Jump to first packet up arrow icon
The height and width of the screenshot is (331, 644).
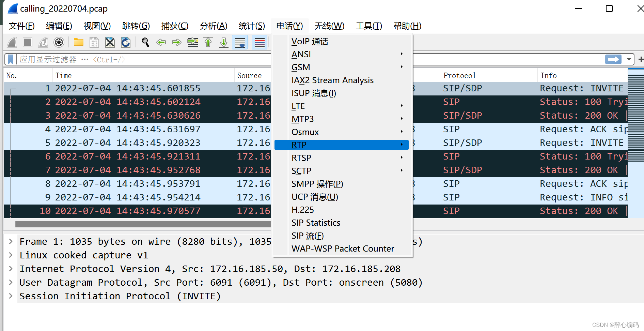click(x=208, y=42)
